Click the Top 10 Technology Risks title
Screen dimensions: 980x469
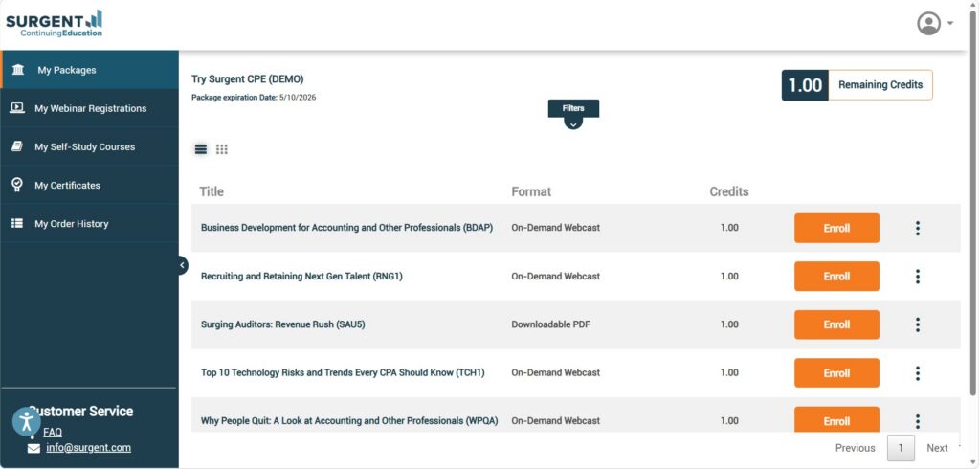pos(343,372)
